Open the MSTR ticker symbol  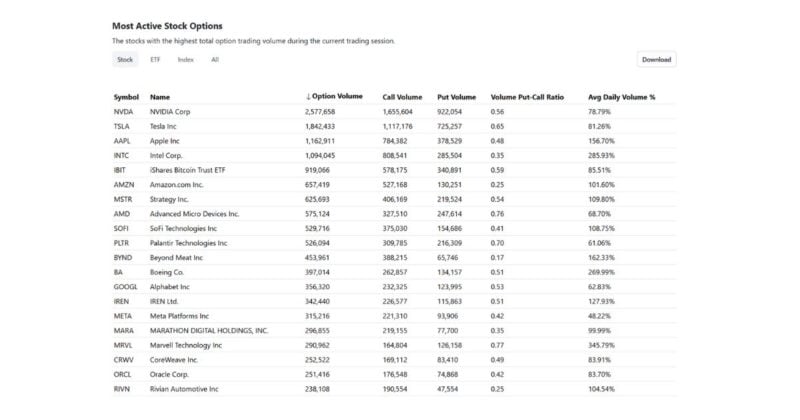point(123,199)
